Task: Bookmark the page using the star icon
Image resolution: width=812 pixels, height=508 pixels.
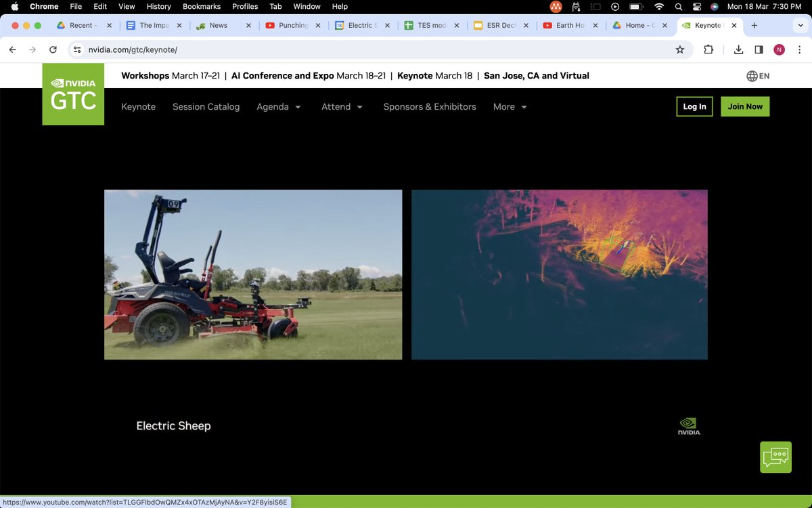Action: pos(679,49)
